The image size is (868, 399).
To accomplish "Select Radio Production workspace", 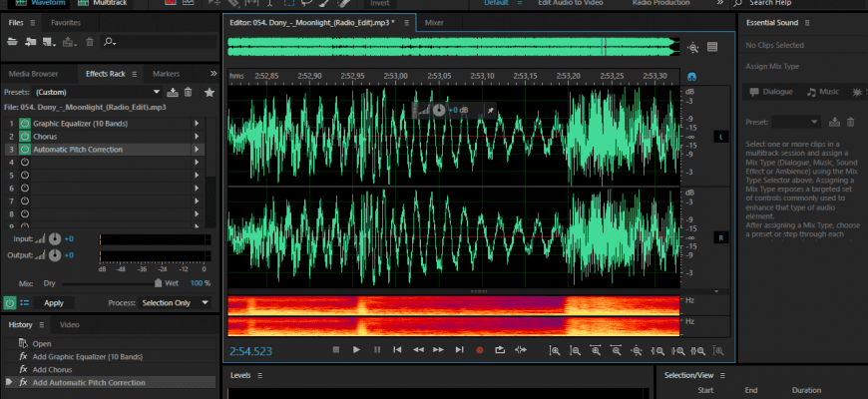I will (660, 3).
